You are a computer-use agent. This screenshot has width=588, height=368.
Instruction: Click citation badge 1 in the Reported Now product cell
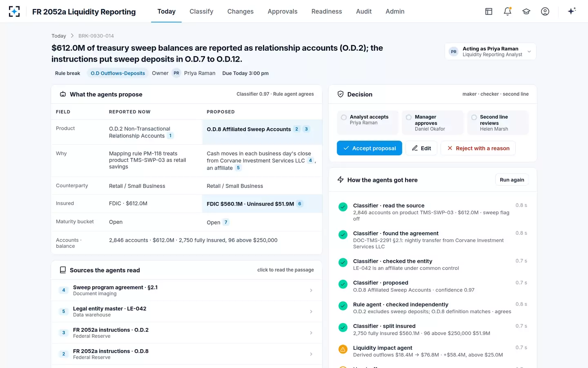point(170,136)
